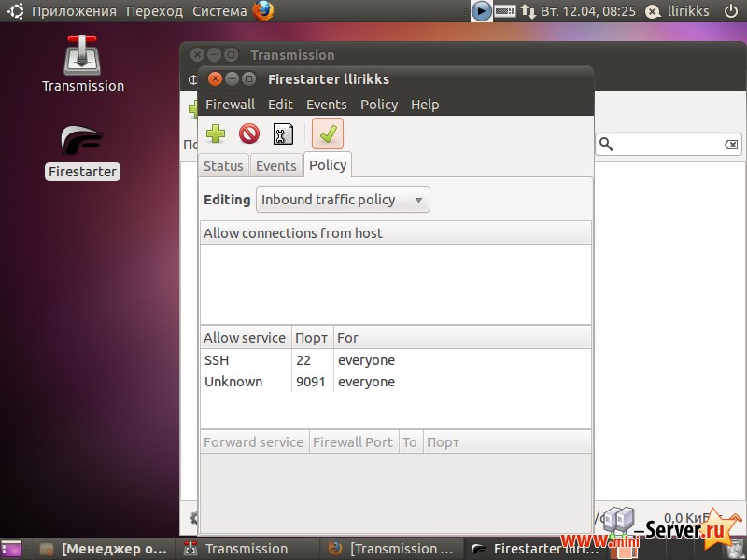747x560 pixels.
Task: Click the green plus Add Rule icon
Action: click(x=216, y=134)
